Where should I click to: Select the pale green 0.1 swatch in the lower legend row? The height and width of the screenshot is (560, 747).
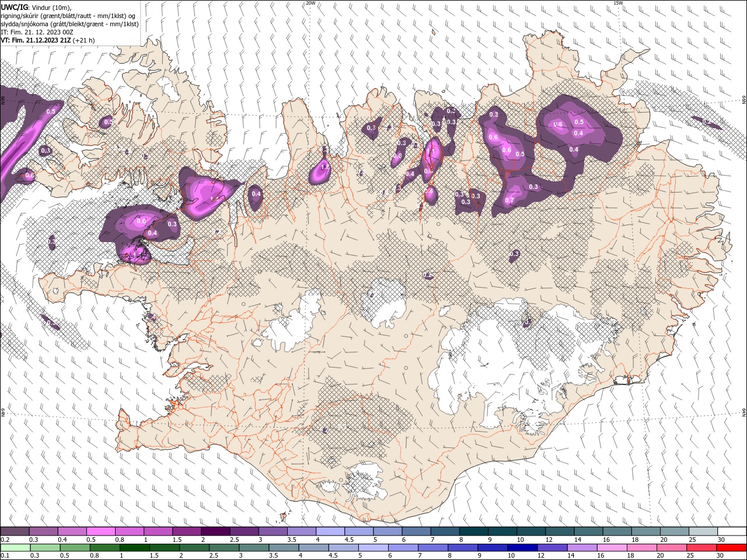coord(15,548)
